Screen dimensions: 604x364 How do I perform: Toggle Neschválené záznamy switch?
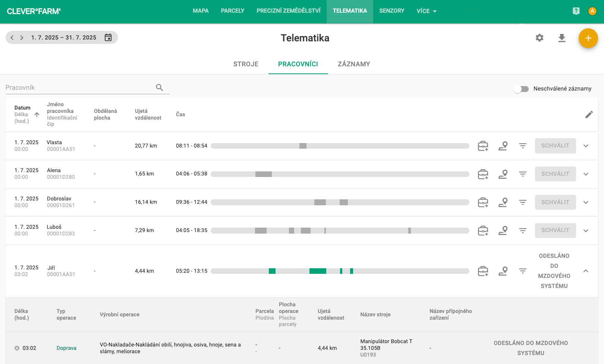coord(521,89)
